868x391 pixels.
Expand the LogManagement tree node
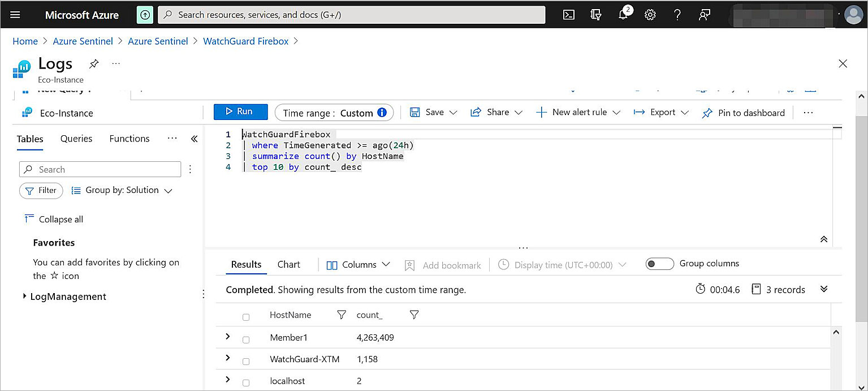24,296
